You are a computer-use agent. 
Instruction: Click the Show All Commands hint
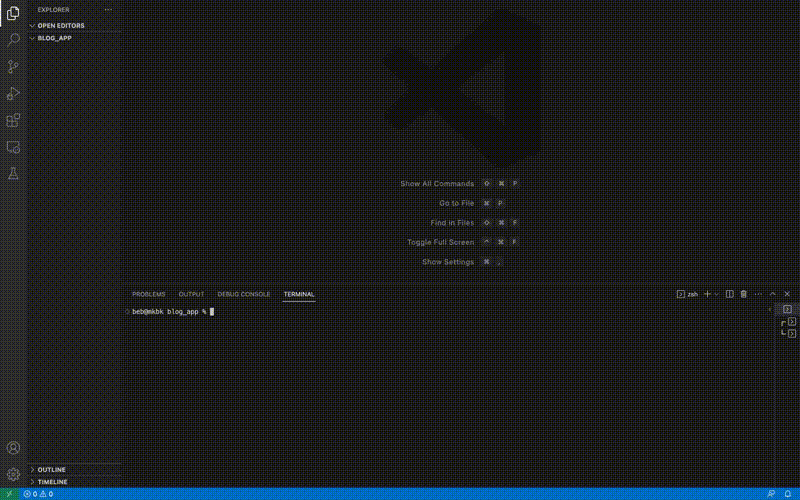(x=437, y=184)
